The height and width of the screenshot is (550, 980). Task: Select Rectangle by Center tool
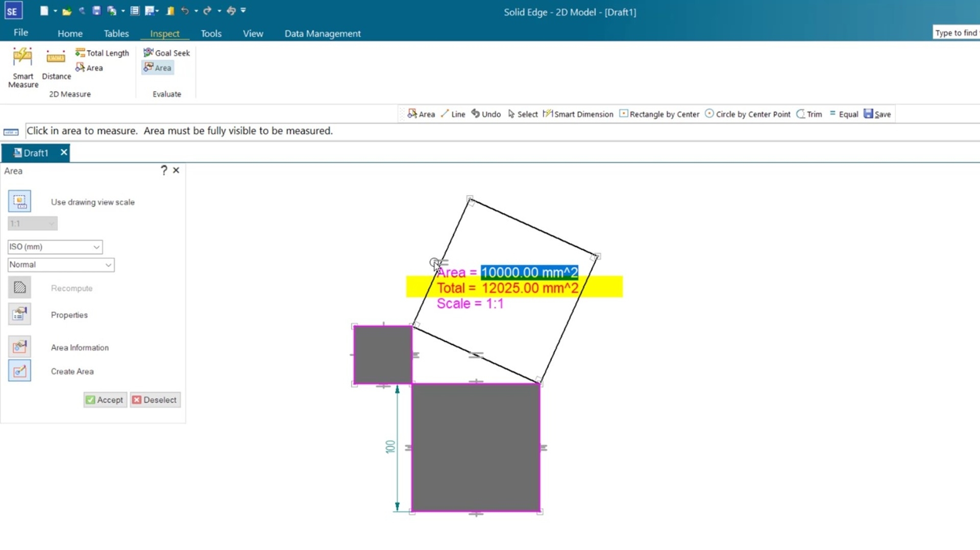659,114
